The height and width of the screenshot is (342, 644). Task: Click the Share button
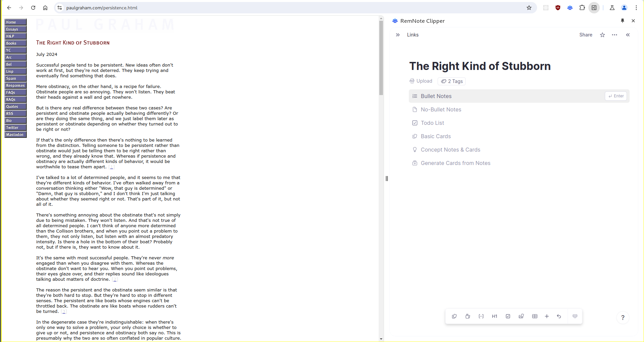(x=585, y=35)
